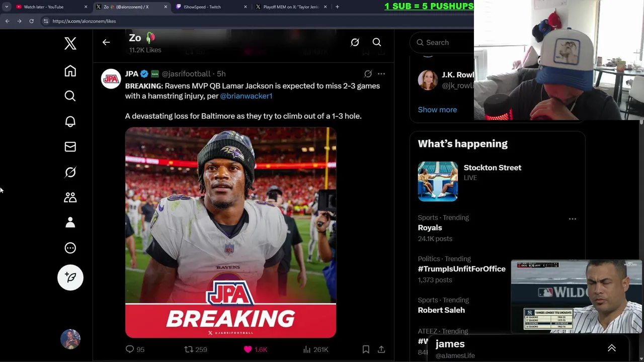Image resolution: width=644 pixels, height=362 pixels.
Task: Go to Home feed icon
Action: [70, 71]
